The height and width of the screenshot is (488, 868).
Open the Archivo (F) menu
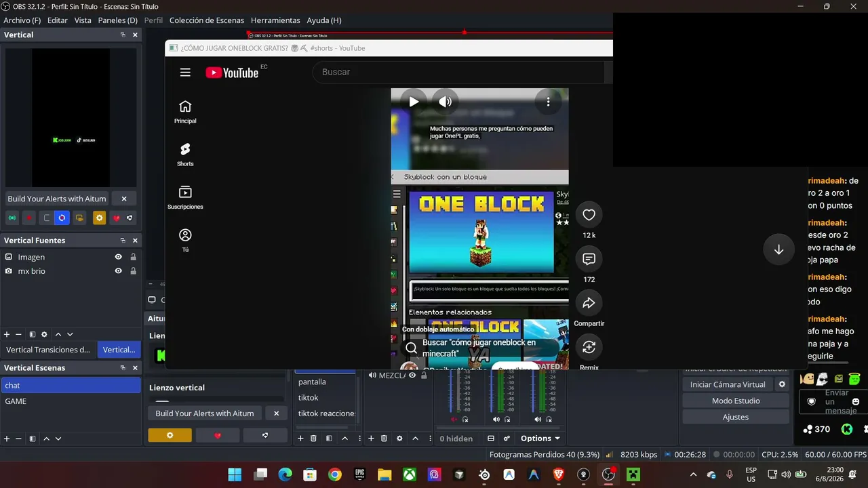[22, 20]
